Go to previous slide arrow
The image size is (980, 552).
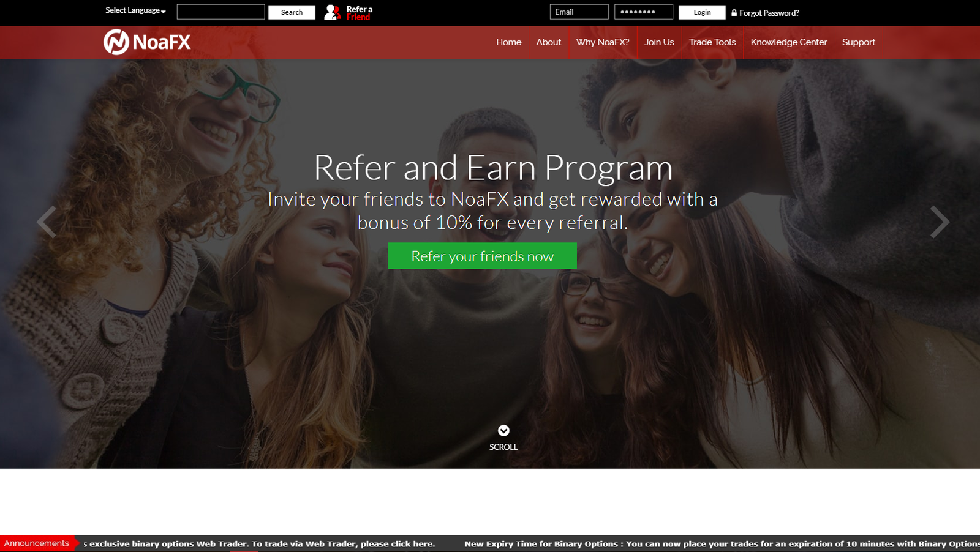tap(47, 222)
